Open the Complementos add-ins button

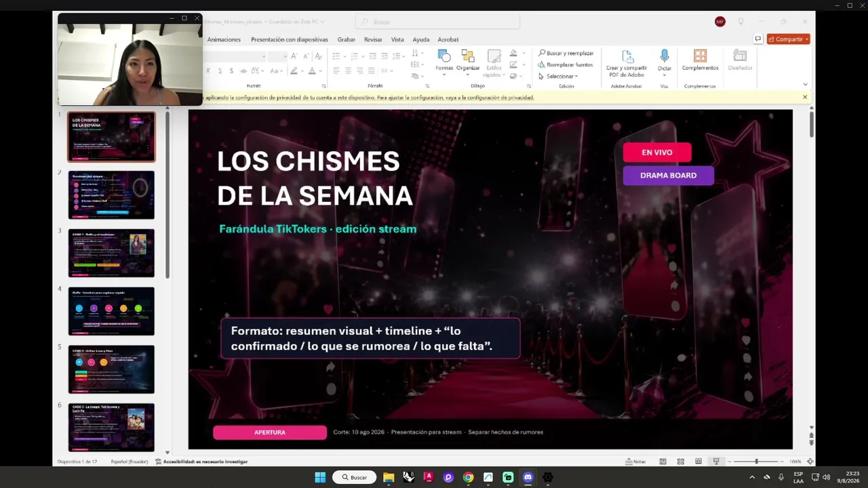point(700,60)
